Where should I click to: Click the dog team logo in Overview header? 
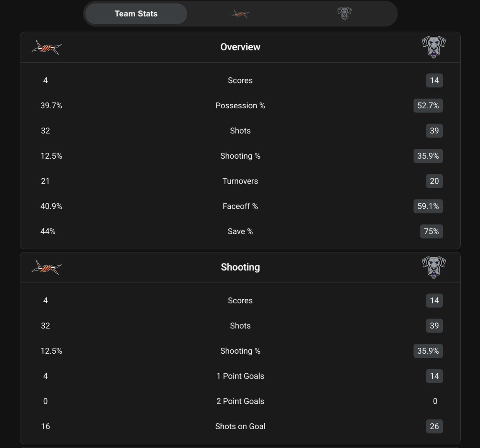434,47
